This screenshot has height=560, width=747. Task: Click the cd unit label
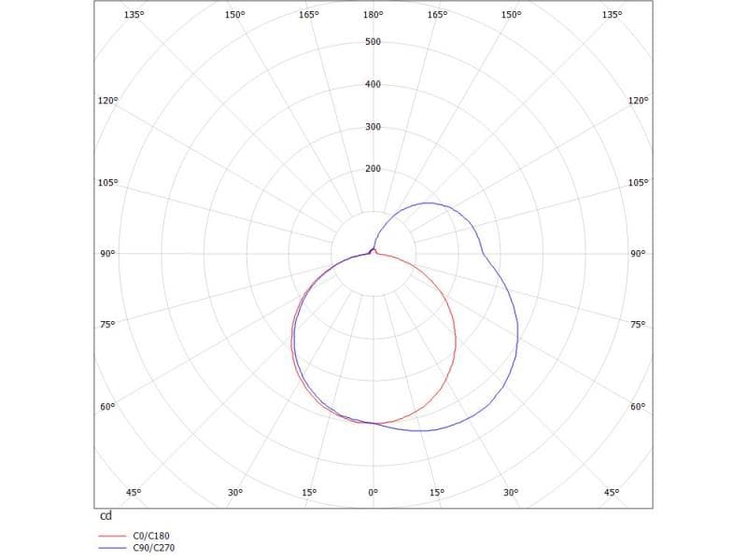pyautogui.click(x=105, y=515)
